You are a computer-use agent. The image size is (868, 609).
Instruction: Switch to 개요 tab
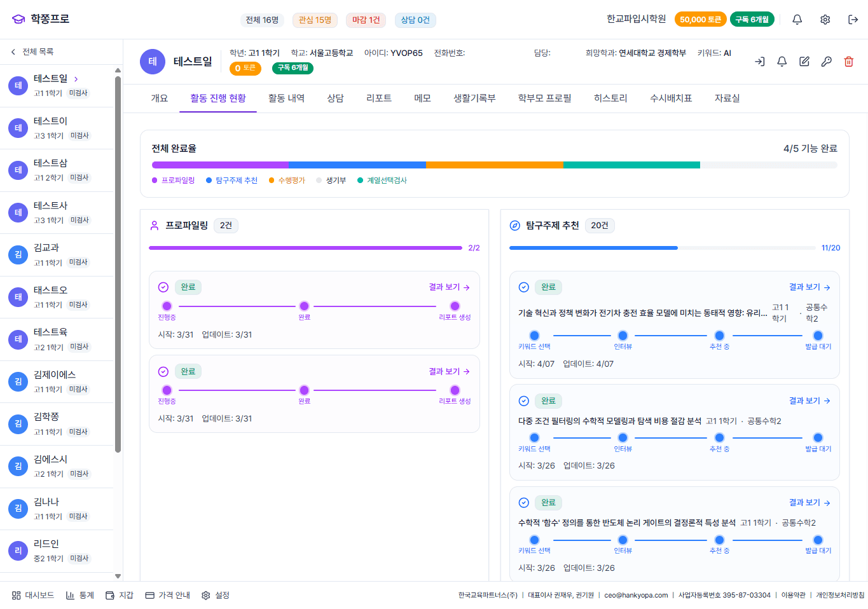click(160, 99)
